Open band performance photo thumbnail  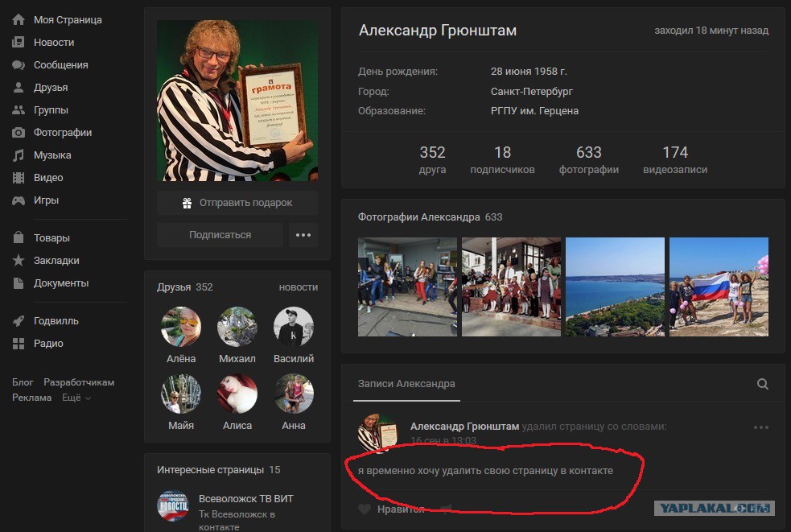tap(407, 287)
